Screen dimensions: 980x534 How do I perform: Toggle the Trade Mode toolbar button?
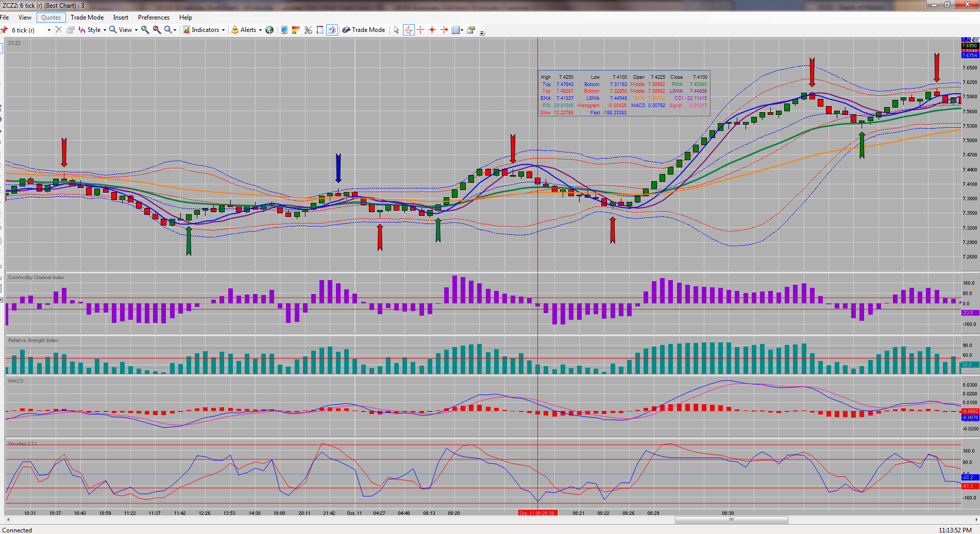point(364,30)
